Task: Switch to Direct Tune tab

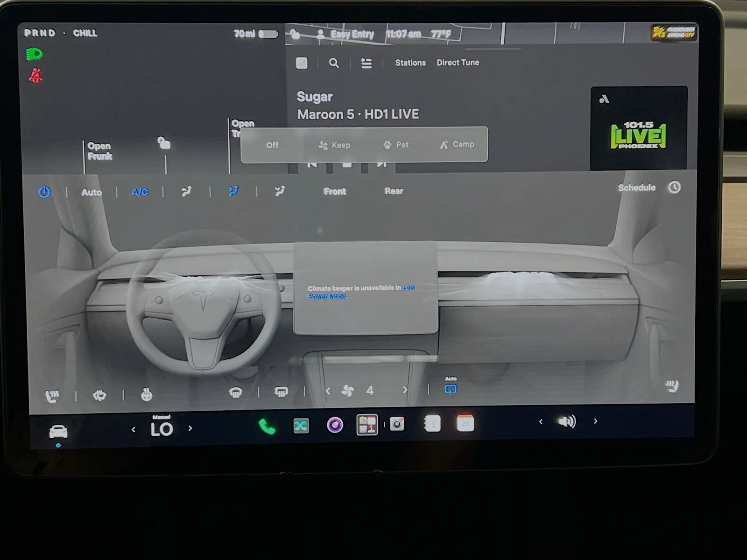Action: [x=458, y=63]
